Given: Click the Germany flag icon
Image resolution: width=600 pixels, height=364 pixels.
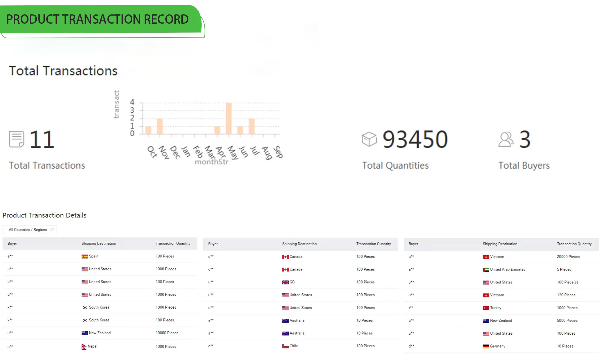Looking at the screenshot, I should pyautogui.click(x=486, y=346).
